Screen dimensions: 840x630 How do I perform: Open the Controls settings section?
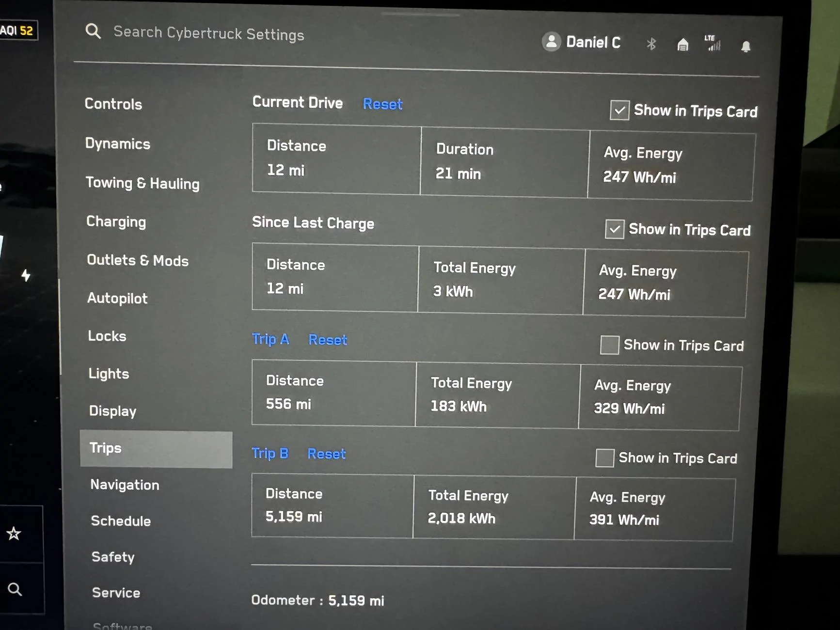tap(113, 104)
